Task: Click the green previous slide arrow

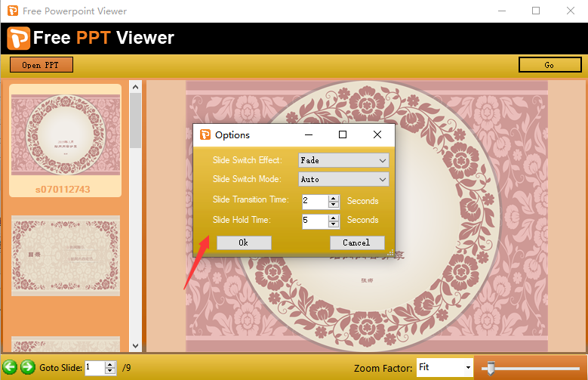Action: tap(10, 367)
